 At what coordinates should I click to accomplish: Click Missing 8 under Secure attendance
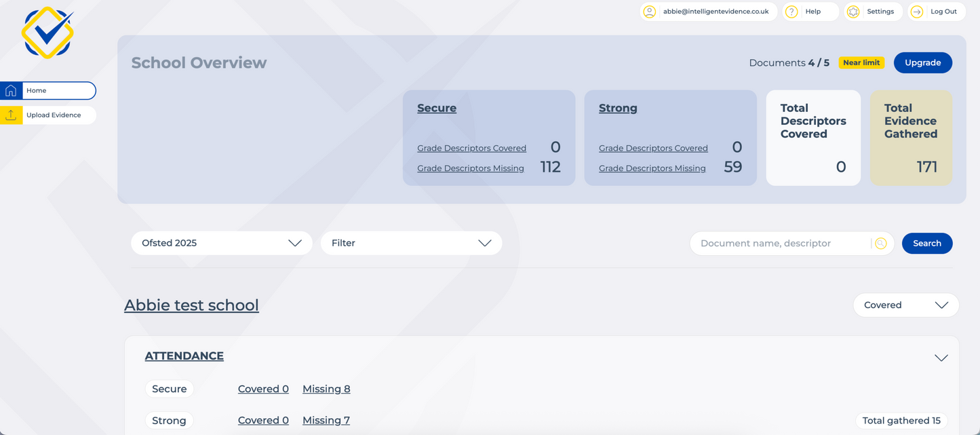(x=326, y=388)
